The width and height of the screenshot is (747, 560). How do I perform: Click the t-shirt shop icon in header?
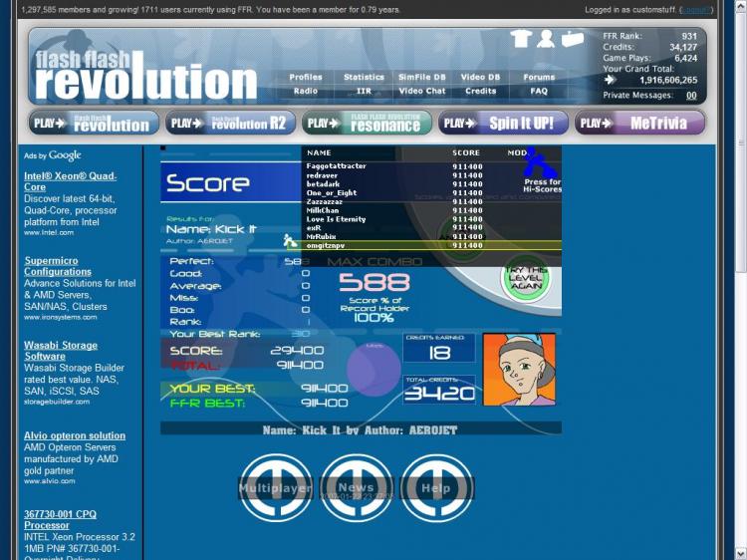(x=521, y=40)
